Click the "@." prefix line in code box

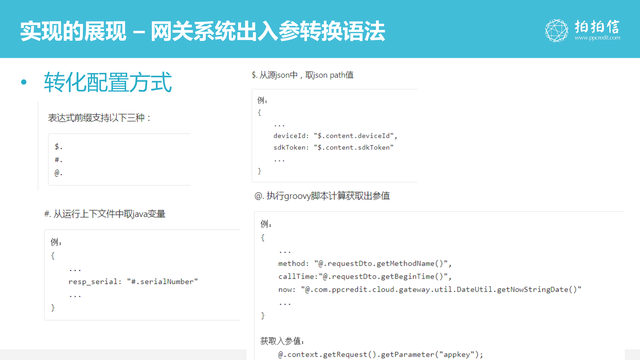(x=58, y=173)
